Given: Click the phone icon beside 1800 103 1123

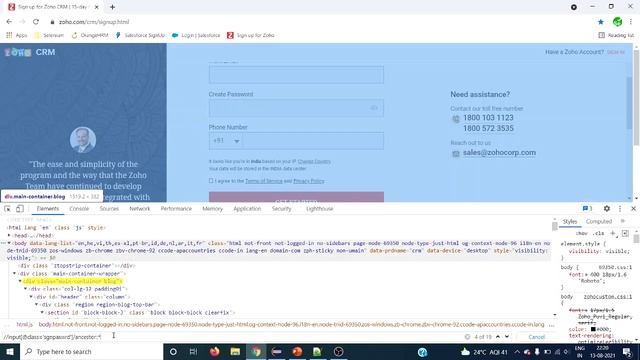Looking at the screenshot, I should pyautogui.click(x=456, y=119).
